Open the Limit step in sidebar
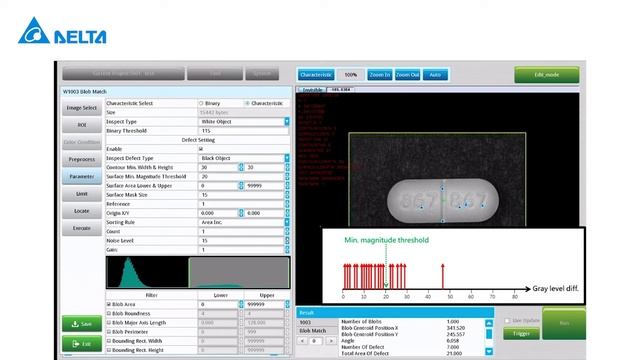Viewport: 640px width, 360px height. [x=82, y=194]
